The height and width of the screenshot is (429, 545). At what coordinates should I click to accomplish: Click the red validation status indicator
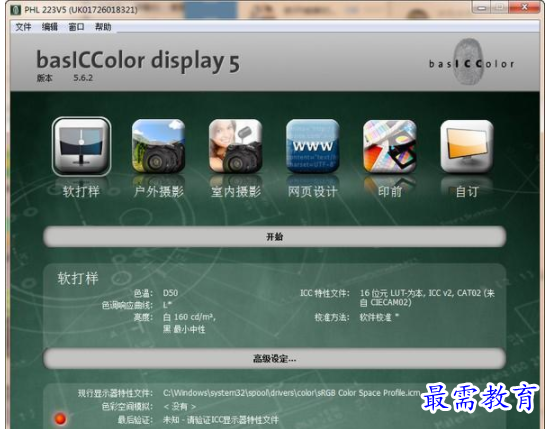click(x=60, y=419)
